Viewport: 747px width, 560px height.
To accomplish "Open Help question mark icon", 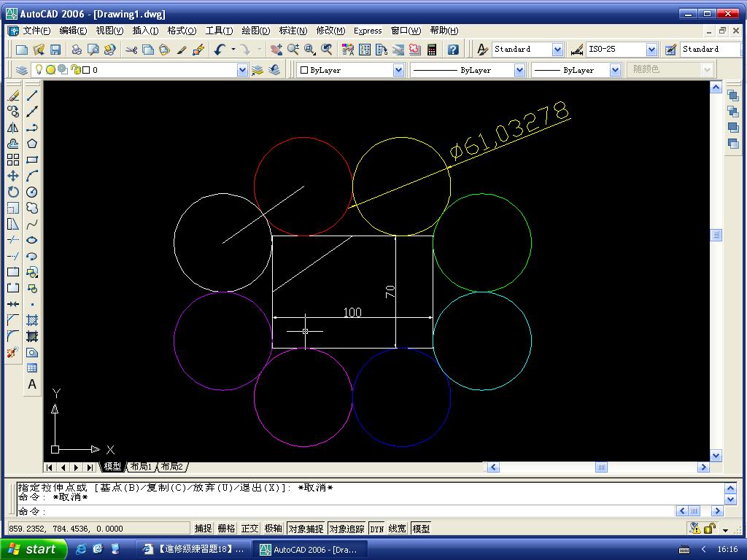I will click(453, 49).
